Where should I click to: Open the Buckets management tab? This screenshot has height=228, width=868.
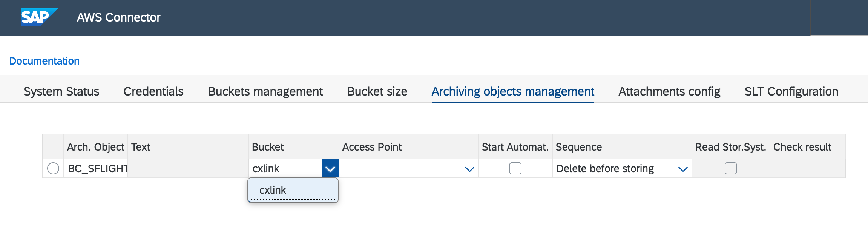pyautogui.click(x=265, y=91)
